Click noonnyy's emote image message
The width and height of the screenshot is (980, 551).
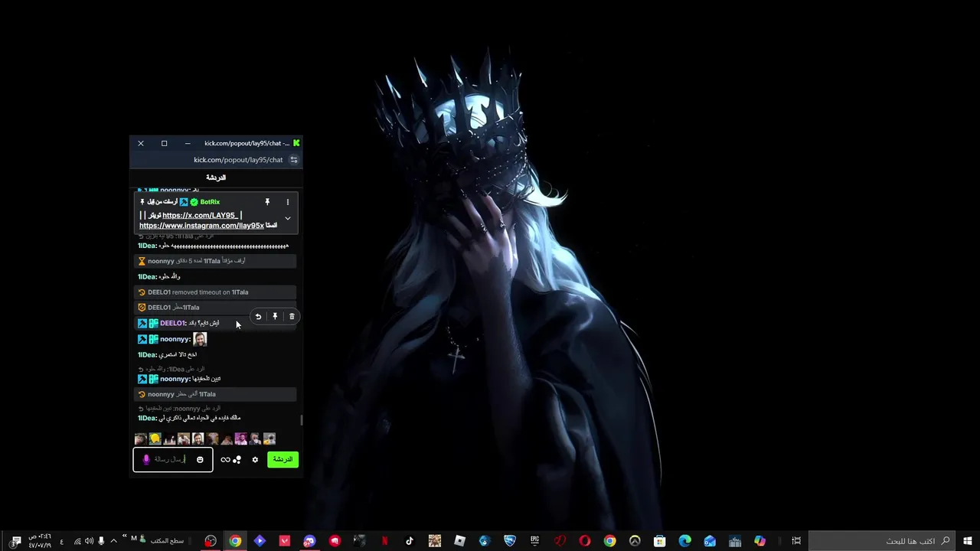[200, 339]
